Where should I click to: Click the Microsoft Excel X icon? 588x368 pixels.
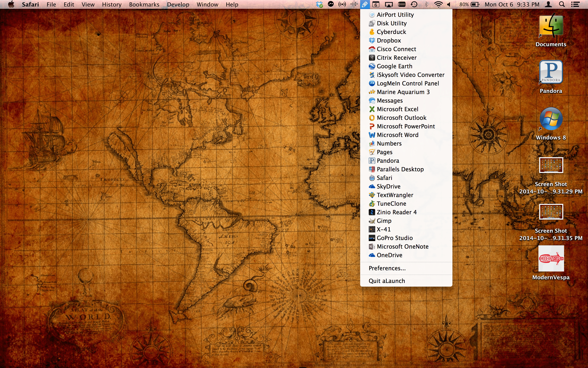pos(372,109)
